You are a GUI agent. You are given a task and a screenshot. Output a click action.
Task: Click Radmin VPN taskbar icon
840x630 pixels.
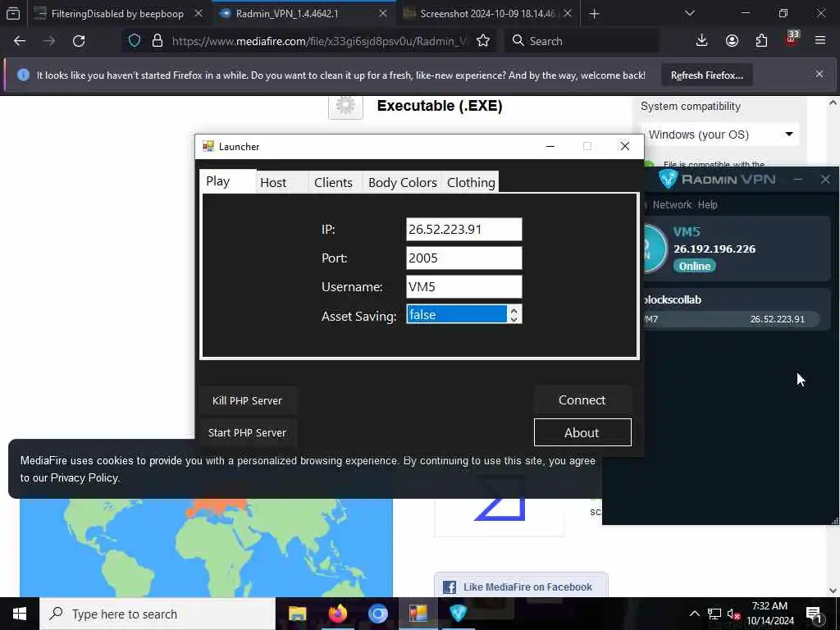pyautogui.click(x=458, y=614)
